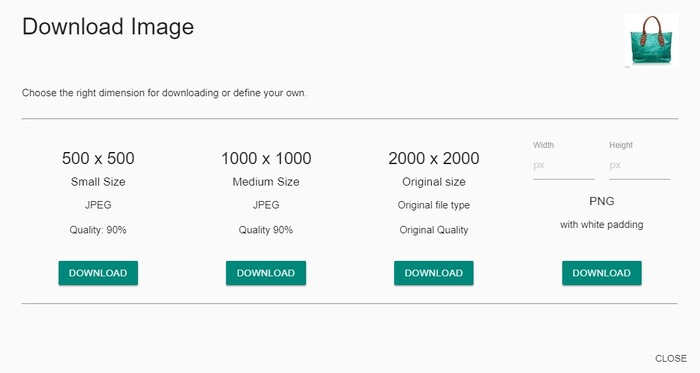
Task: Click the 'Quality: 90%' text under Small Size
Action: pos(98,230)
